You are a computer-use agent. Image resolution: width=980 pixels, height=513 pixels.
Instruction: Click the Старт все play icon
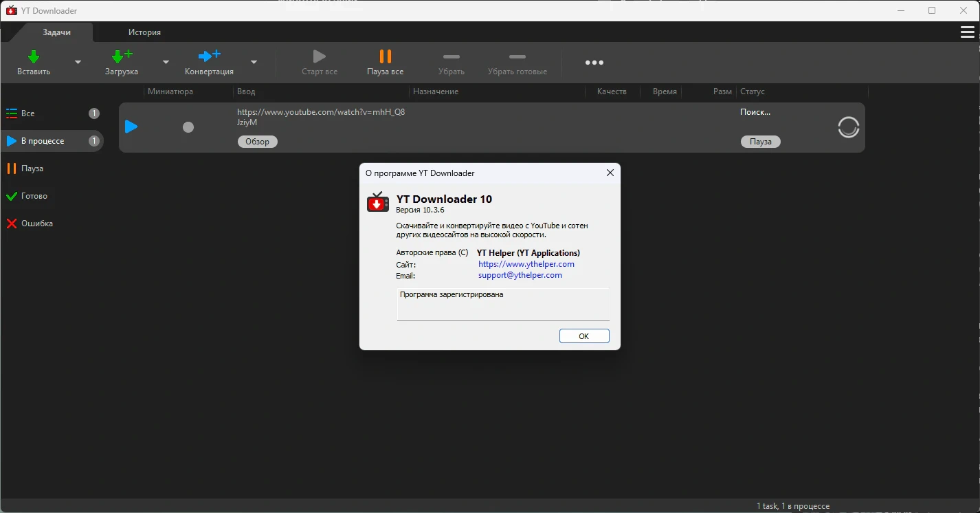coord(319,56)
